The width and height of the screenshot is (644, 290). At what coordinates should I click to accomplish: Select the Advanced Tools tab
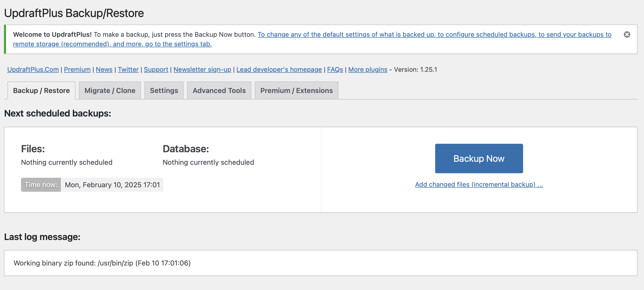click(219, 90)
